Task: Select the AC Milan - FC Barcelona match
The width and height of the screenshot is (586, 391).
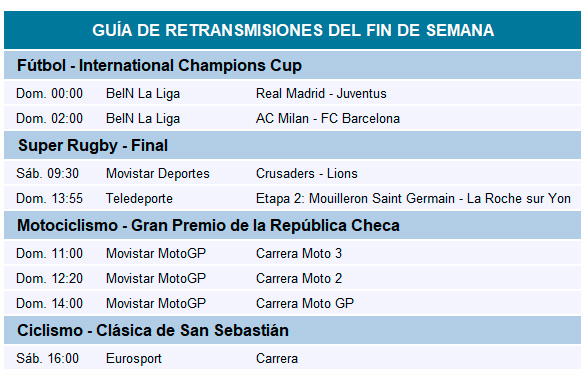Action: pos(328,118)
